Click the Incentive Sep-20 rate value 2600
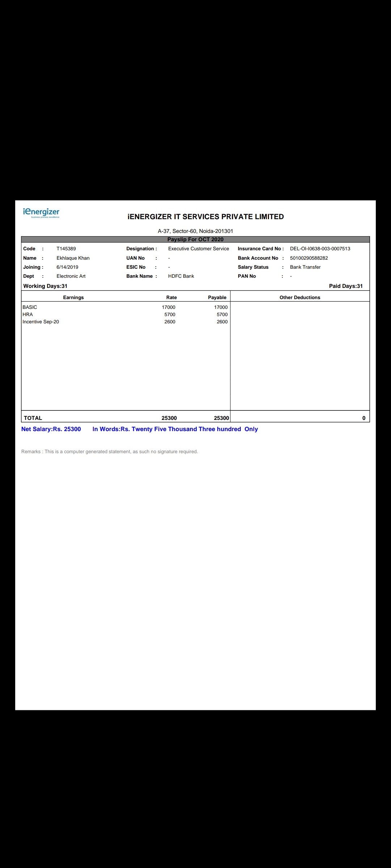Image resolution: width=391 pixels, height=868 pixels. click(170, 322)
